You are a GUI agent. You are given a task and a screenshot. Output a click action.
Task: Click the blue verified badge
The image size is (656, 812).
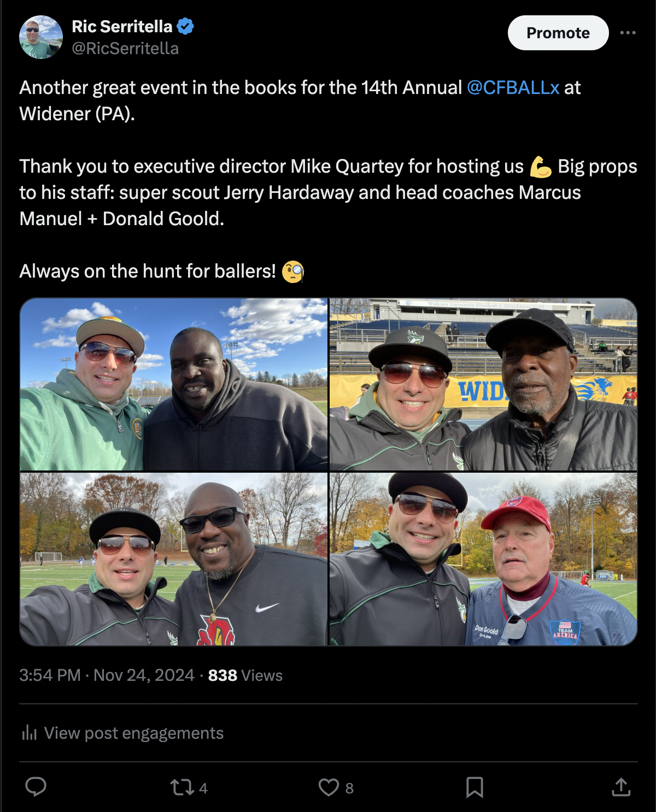point(185,26)
